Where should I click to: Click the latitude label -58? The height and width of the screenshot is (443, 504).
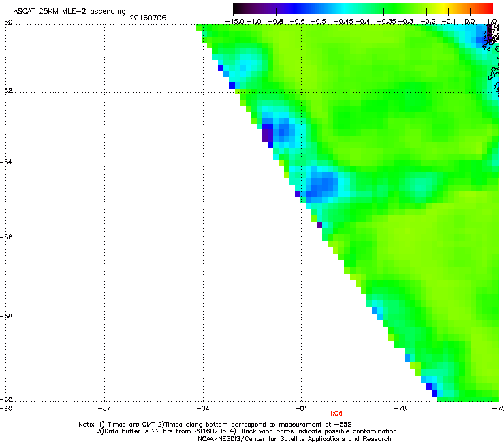tap(6, 316)
